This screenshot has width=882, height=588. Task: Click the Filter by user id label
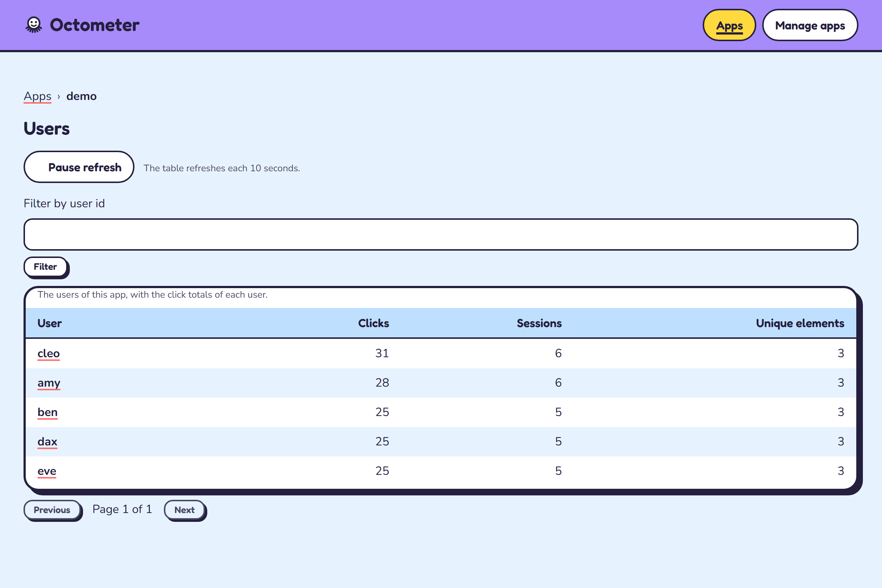(64, 204)
